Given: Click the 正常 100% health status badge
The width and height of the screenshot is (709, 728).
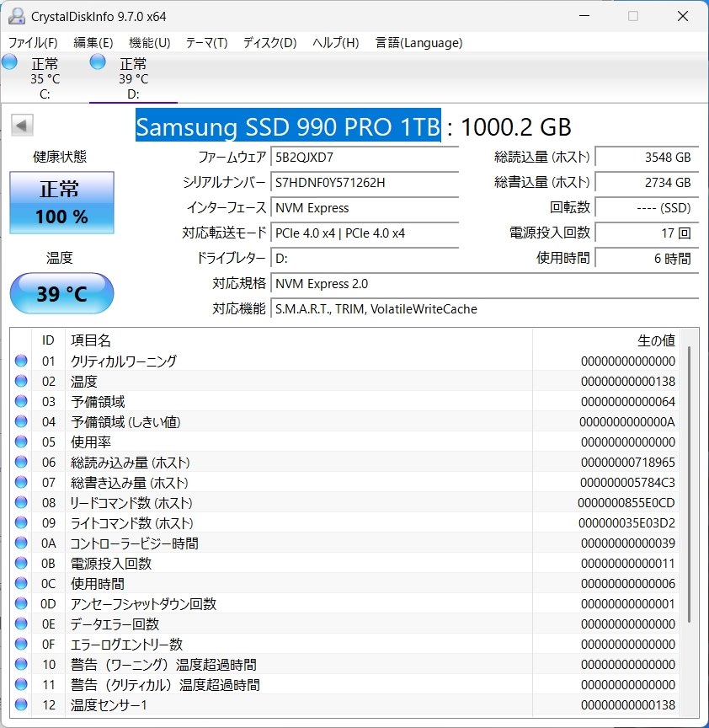Looking at the screenshot, I should (61, 202).
